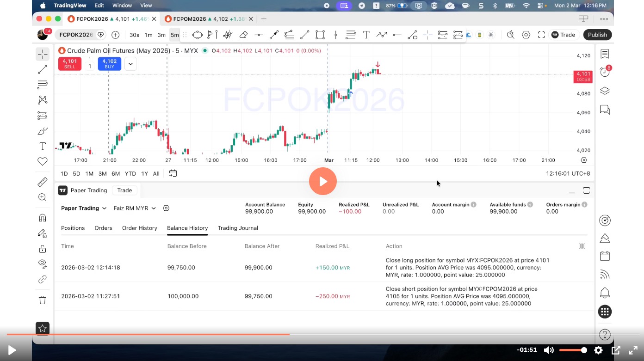Select the eraser tool in favorites toolbar
Screen dimensions: 644x361
[x=243, y=35]
